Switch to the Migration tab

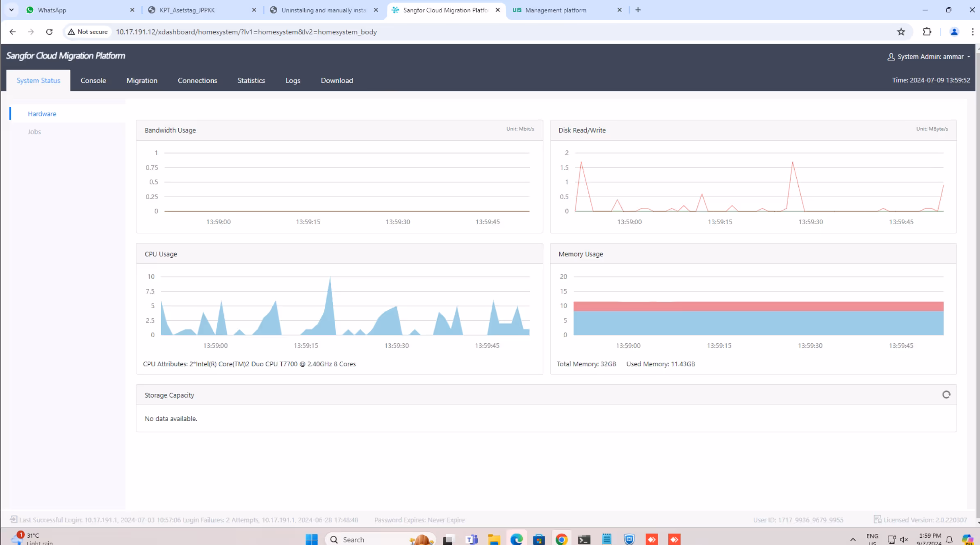click(142, 80)
